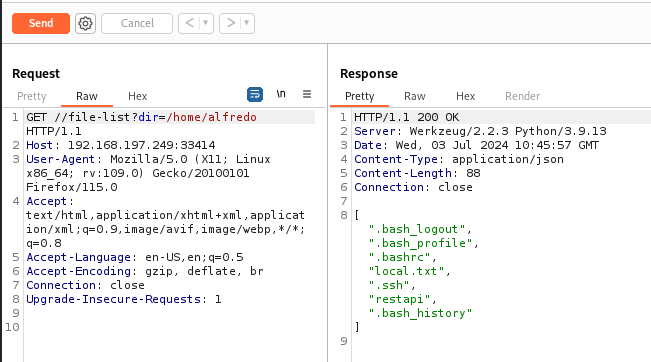Image resolution: width=651 pixels, height=362 pixels.
Task: Click the "restapi" entry in the response
Action: click(x=399, y=299)
